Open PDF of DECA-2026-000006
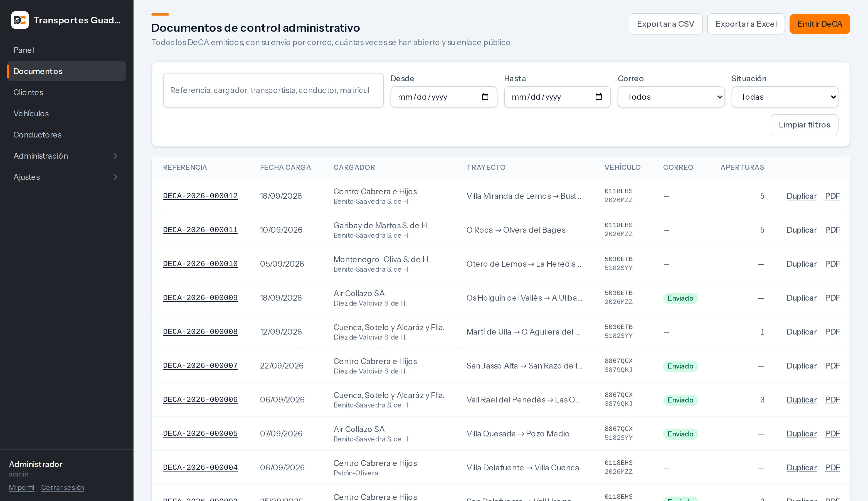This screenshot has height=501, width=868. [832, 400]
